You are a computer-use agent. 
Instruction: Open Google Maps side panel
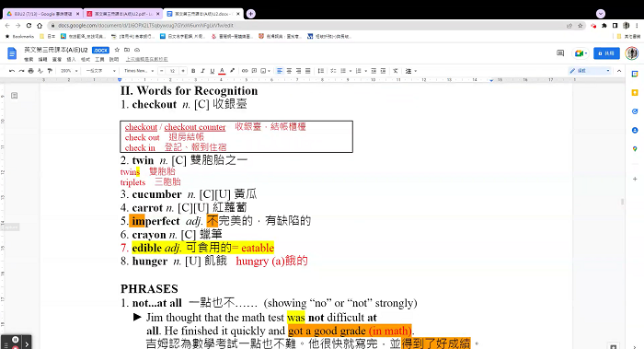pyautogui.click(x=635, y=149)
